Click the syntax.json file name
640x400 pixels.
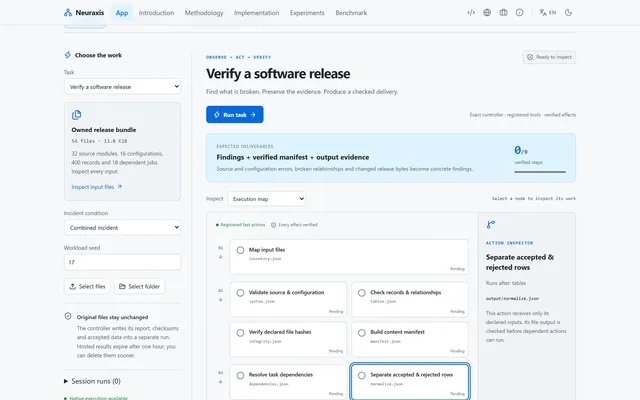(262, 301)
